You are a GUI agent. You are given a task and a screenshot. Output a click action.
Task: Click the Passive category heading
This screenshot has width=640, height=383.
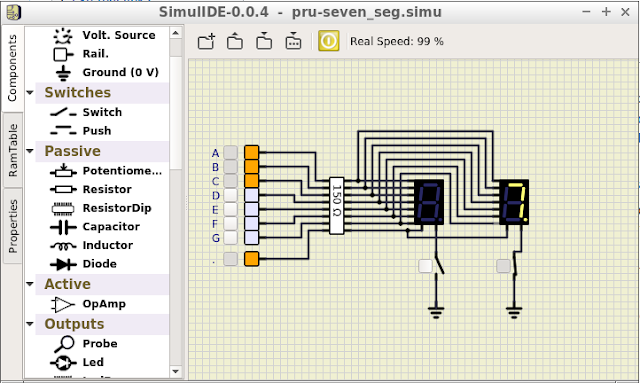[73, 151]
